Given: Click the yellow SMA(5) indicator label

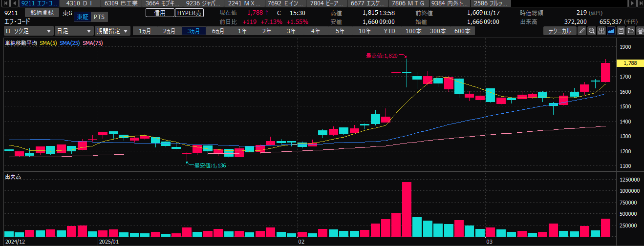Looking at the screenshot, I should 48,43.
